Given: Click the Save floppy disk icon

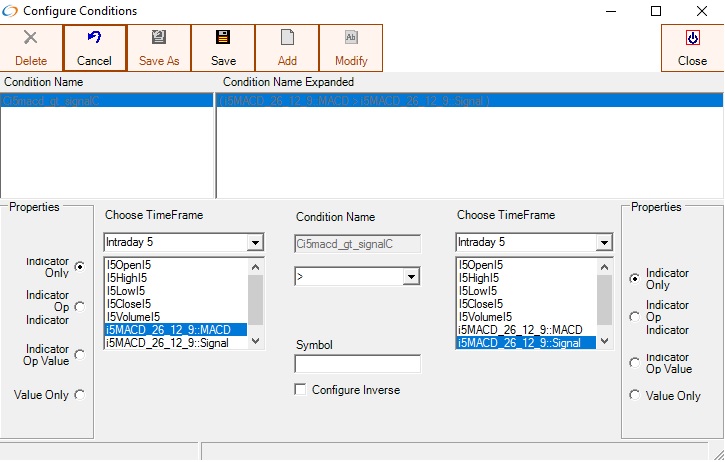Looking at the screenshot, I should click(223, 38).
